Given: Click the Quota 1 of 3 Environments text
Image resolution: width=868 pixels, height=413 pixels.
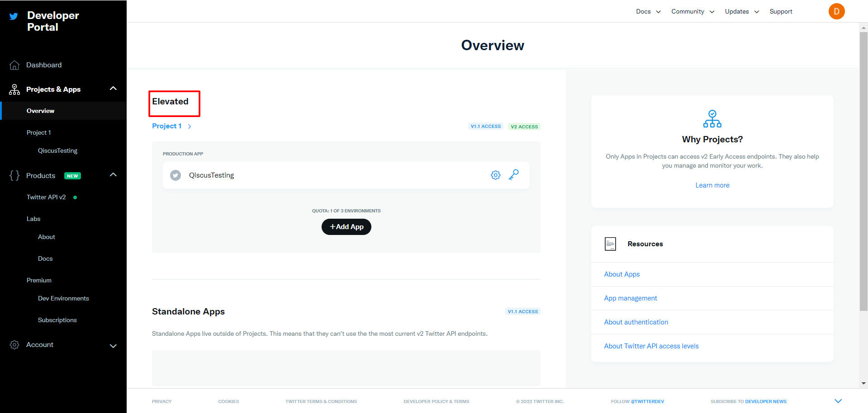Looking at the screenshot, I should (346, 211).
